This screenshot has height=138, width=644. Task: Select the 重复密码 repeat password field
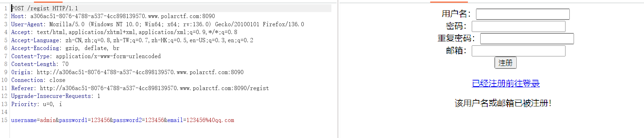click(x=527, y=39)
